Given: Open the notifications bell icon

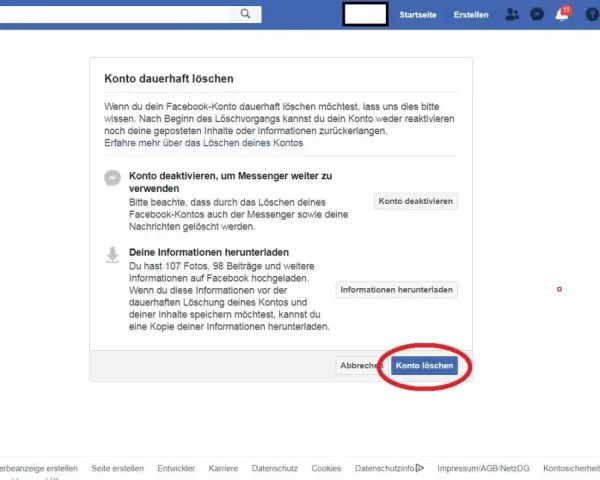Looking at the screenshot, I should tap(562, 15).
